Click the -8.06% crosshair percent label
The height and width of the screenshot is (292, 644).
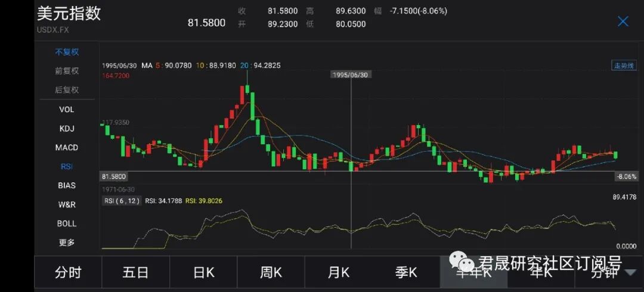(x=626, y=176)
